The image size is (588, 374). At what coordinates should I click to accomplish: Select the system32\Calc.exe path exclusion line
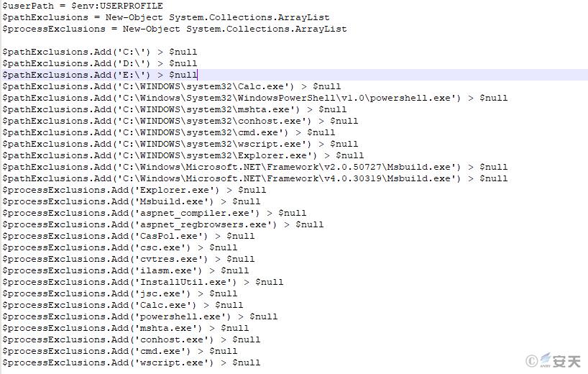(x=171, y=86)
